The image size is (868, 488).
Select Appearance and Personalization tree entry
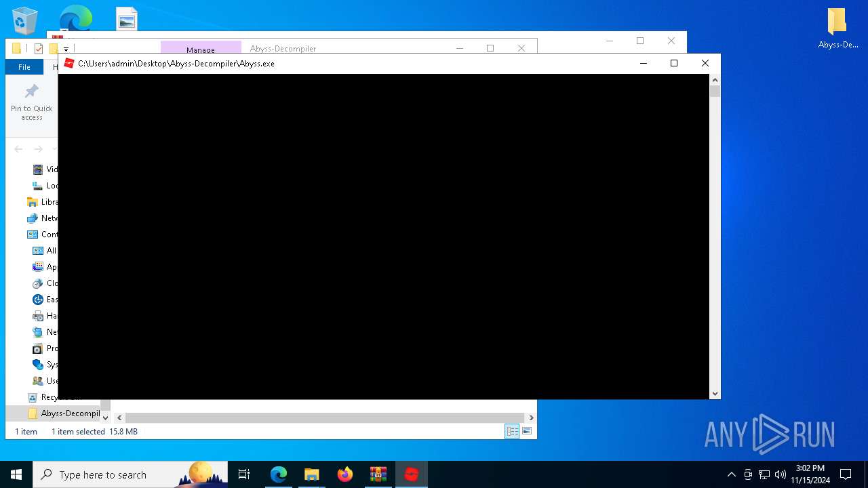[x=45, y=267]
